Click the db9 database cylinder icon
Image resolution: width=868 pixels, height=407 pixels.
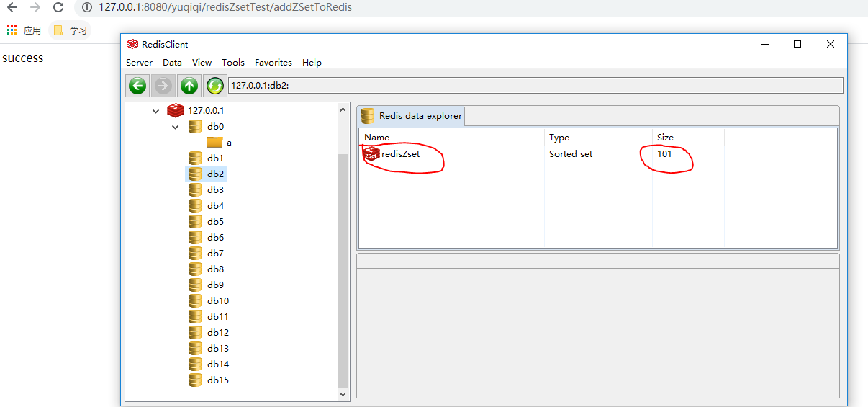coord(195,285)
